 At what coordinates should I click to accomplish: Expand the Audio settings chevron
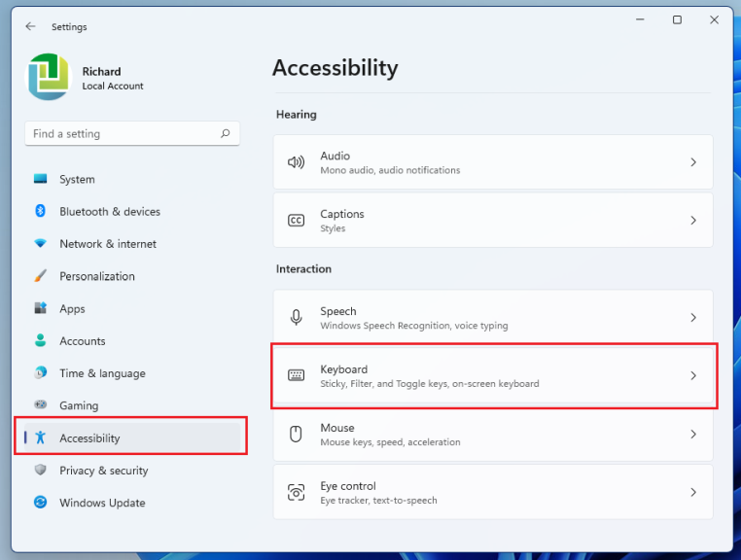coord(693,162)
